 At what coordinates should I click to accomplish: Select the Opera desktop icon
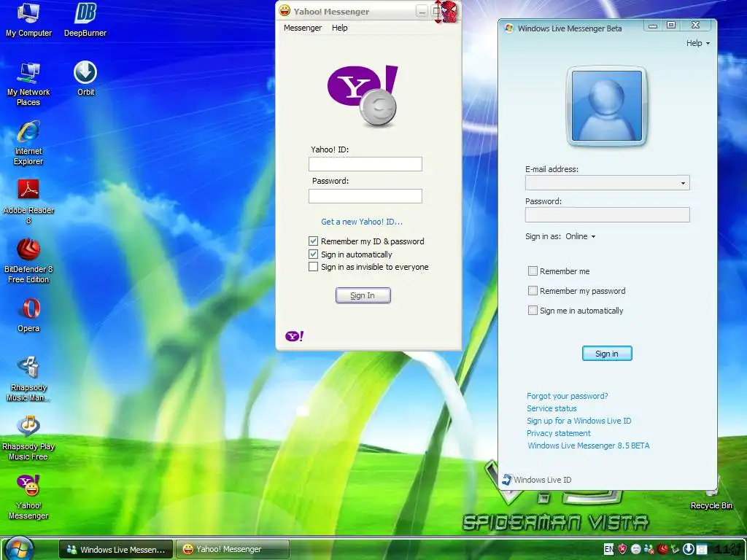[28, 314]
